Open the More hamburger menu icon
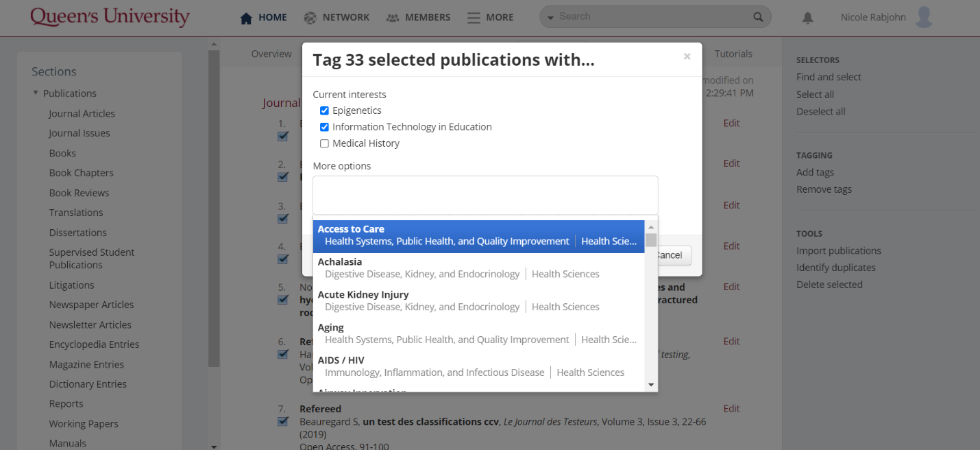Image resolution: width=980 pixels, height=450 pixels. [474, 18]
